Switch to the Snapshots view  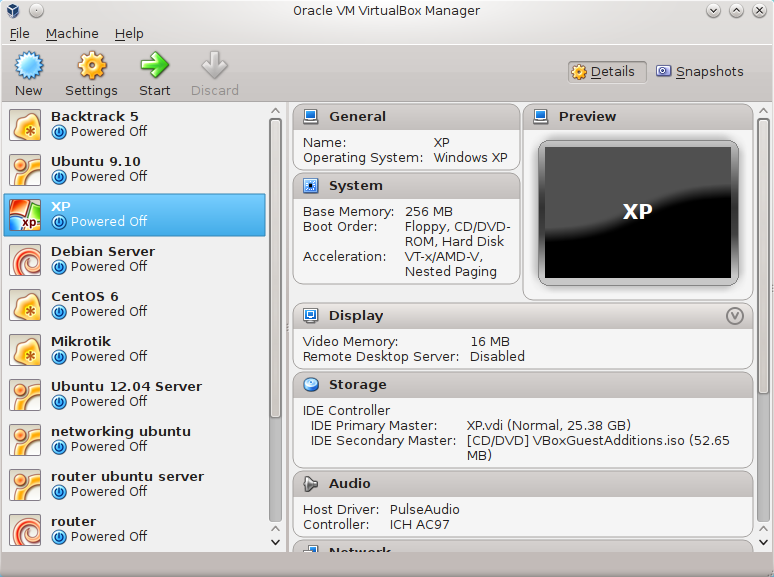coord(700,72)
